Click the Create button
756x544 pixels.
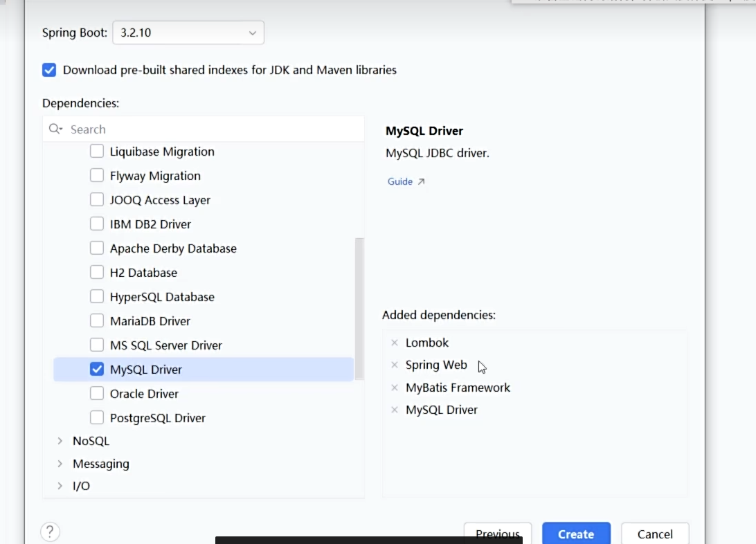click(x=576, y=534)
